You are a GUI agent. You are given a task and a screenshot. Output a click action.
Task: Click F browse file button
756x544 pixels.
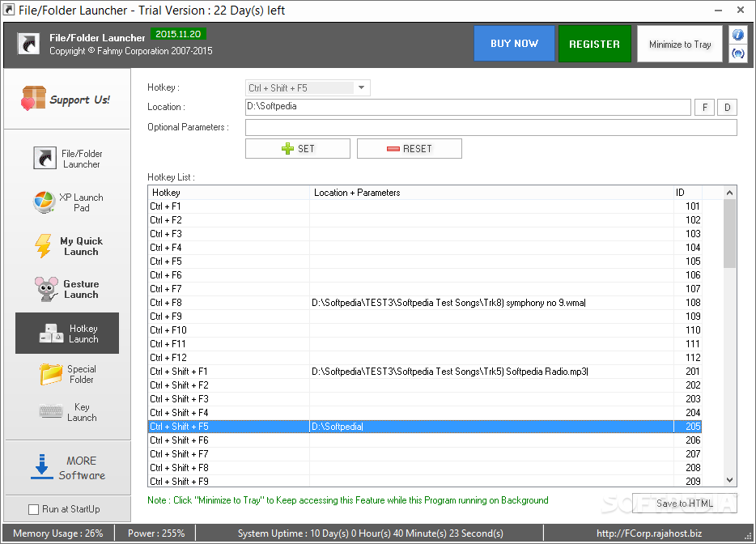(704, 107)
